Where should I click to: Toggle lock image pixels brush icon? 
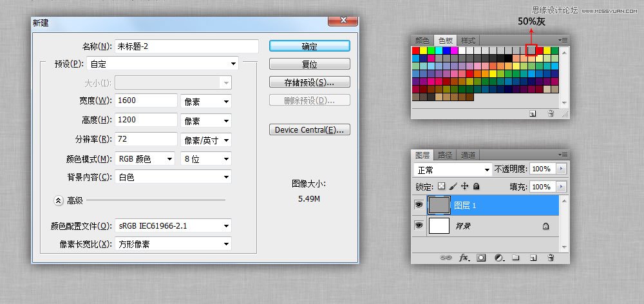453,187
